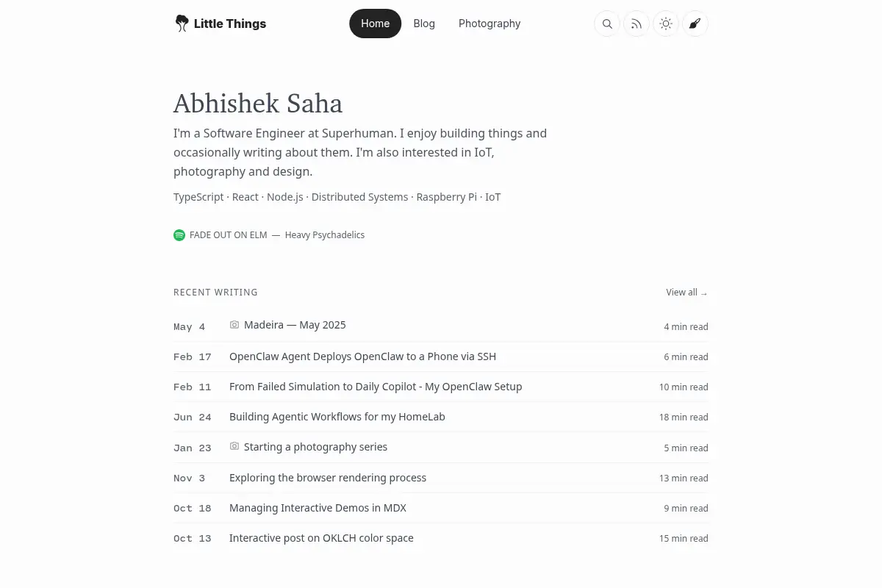The width and height of the screenshot is (882, 588).
Task: Go to the Photography navigation tab
Action: [490, 24]
